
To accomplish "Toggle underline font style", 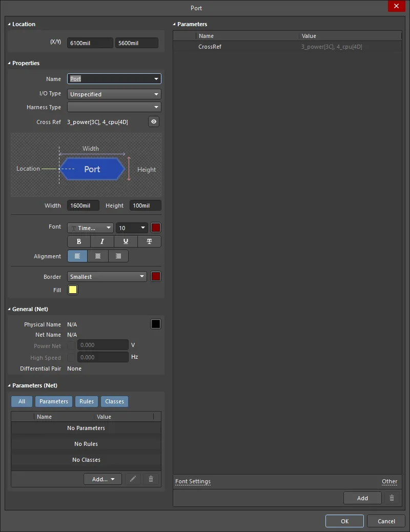I will 126,241.
